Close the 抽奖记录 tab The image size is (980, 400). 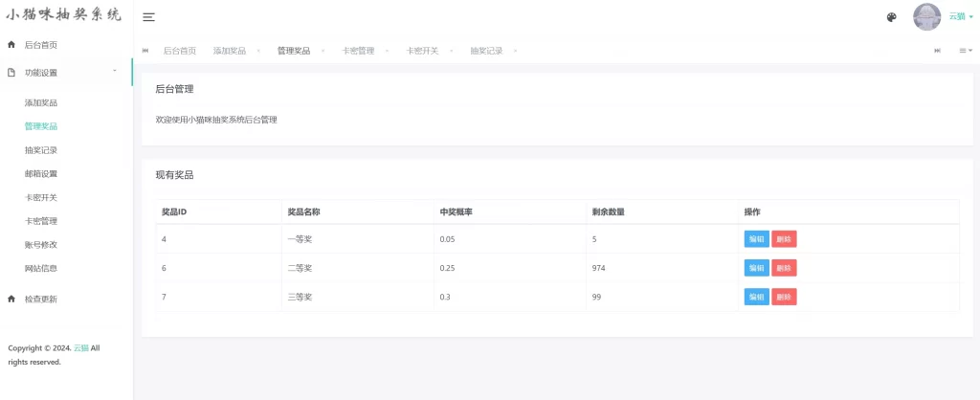(x=516, y=52)
